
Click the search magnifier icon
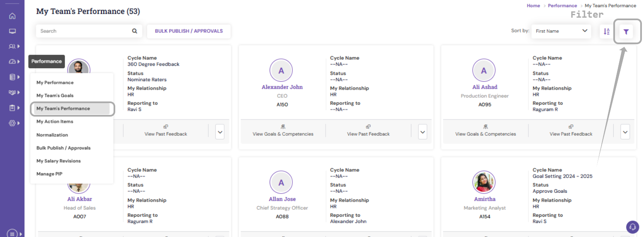(x=135, y=31)
